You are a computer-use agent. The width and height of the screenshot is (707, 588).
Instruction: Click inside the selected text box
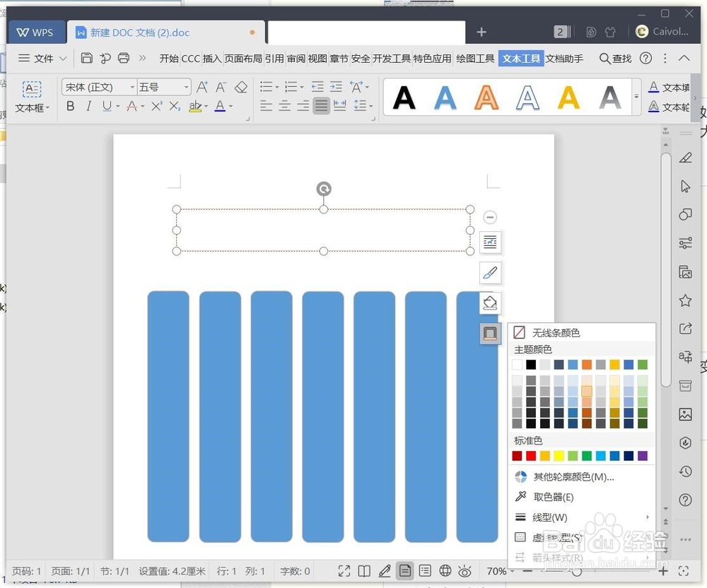[323, 230]
